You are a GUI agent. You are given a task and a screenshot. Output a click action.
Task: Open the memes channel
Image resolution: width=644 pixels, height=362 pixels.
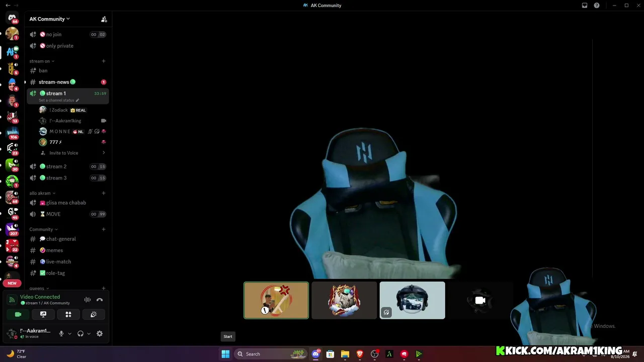click(x=68, y=250)
